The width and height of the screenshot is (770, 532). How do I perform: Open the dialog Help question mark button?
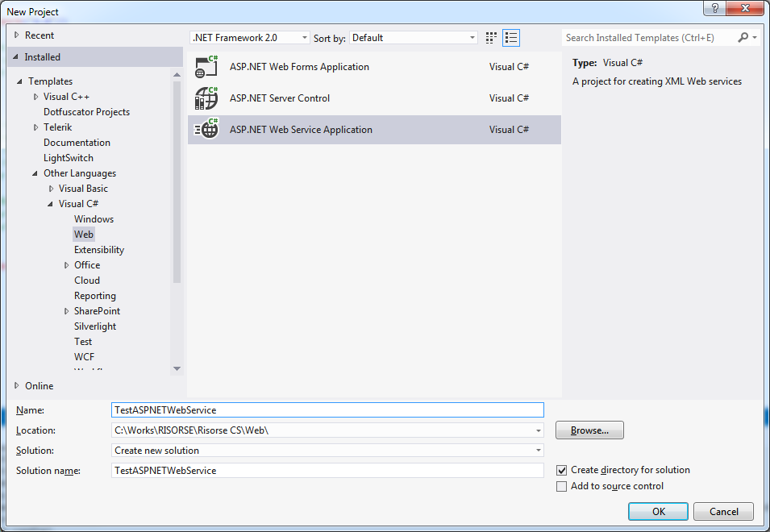(x=714, y=8)
